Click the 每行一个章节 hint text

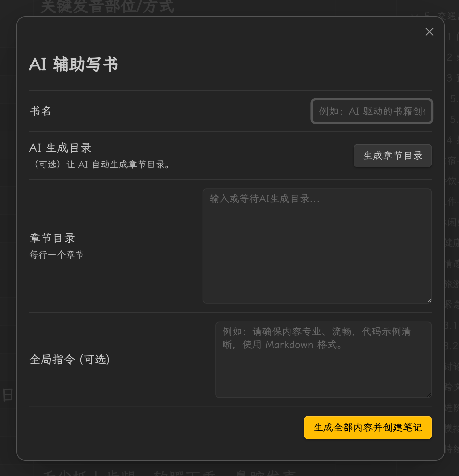57,255
